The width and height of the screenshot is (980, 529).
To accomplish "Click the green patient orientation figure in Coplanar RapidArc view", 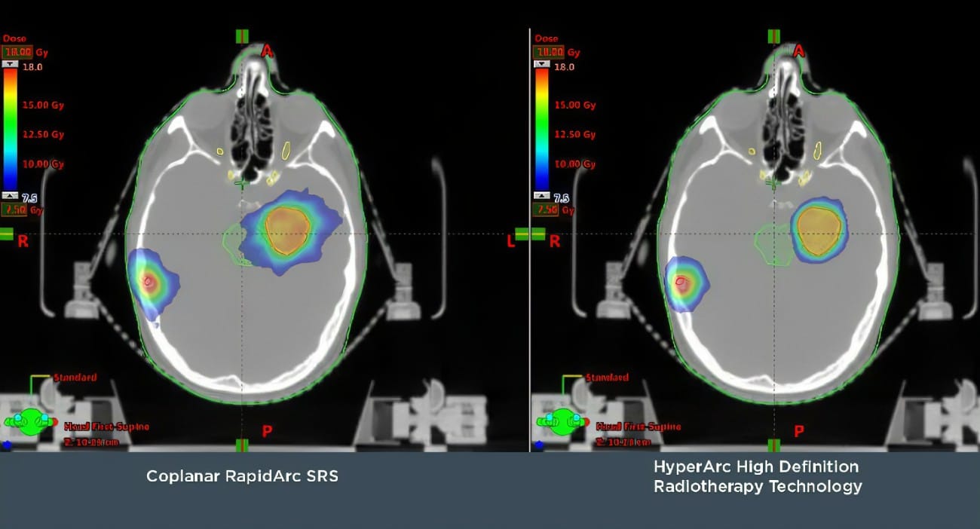I will [30, 422].
